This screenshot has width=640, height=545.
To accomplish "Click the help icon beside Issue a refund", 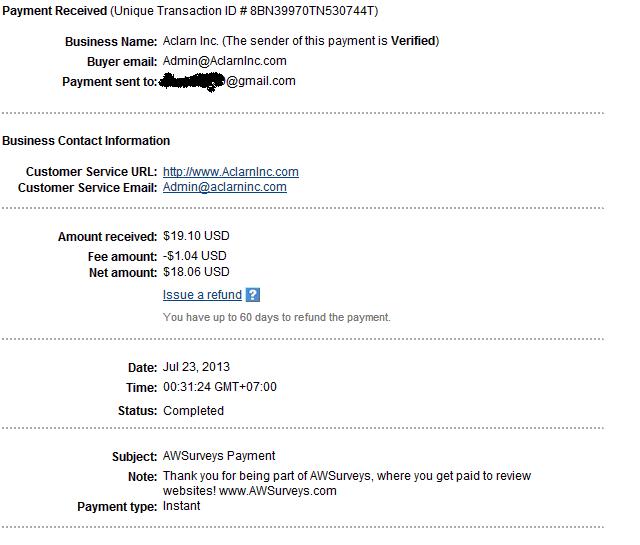I will click(253, 295).
